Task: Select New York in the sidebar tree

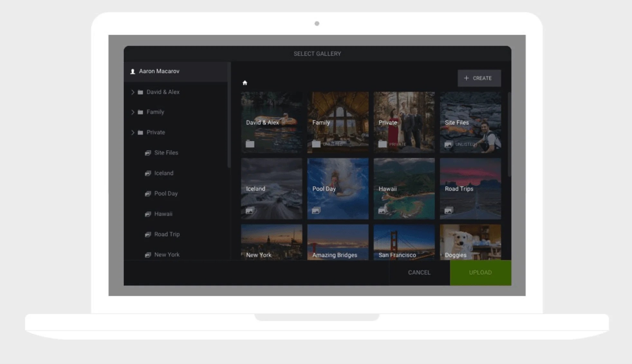Action: tap(167, 255)
